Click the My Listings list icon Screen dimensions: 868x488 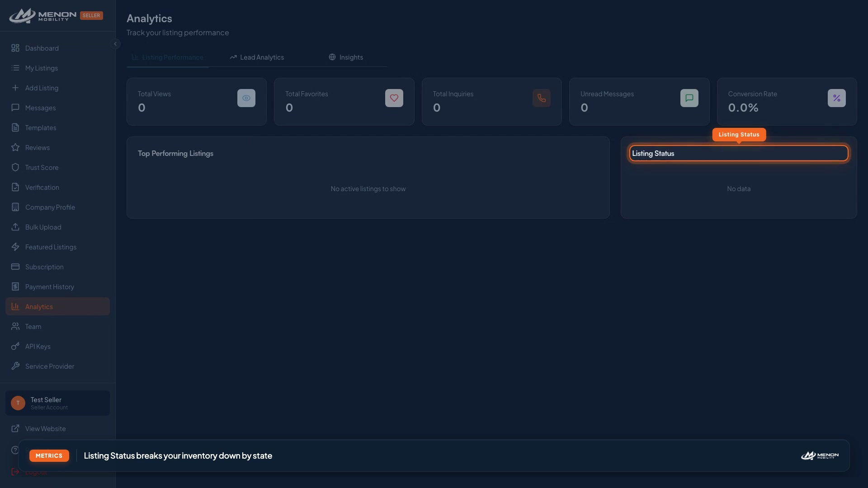[x=15, y=68]
